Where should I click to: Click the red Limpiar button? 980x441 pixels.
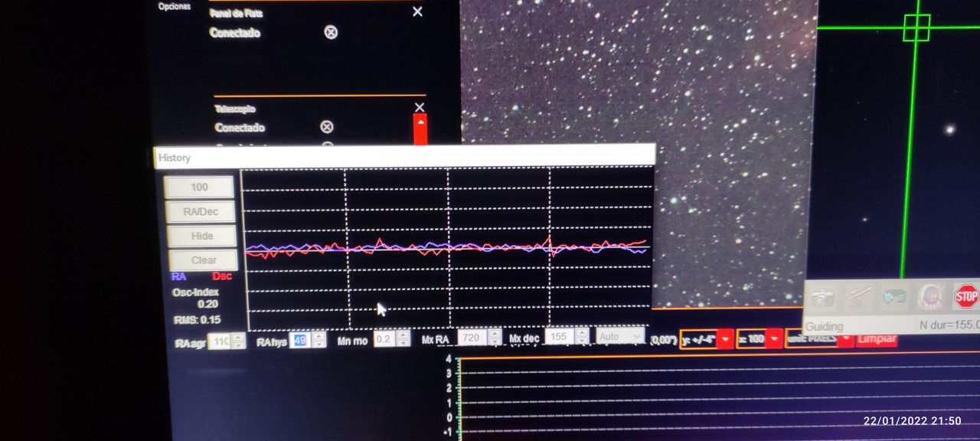877,339
